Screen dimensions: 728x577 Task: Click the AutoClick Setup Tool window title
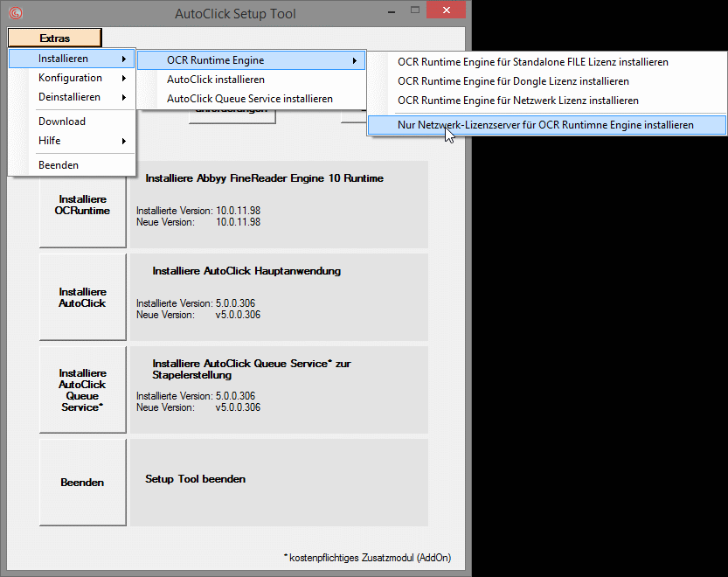pyautogui.click(x=235, y=14)
